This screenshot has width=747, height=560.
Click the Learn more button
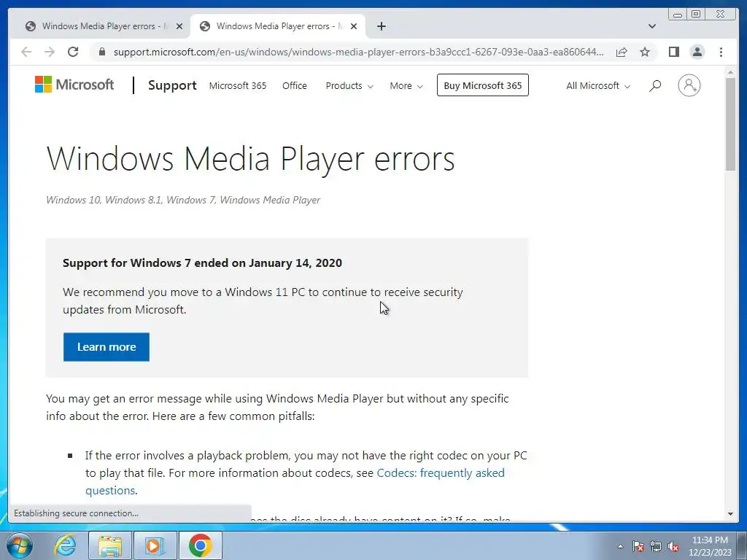tap(107, 346)
